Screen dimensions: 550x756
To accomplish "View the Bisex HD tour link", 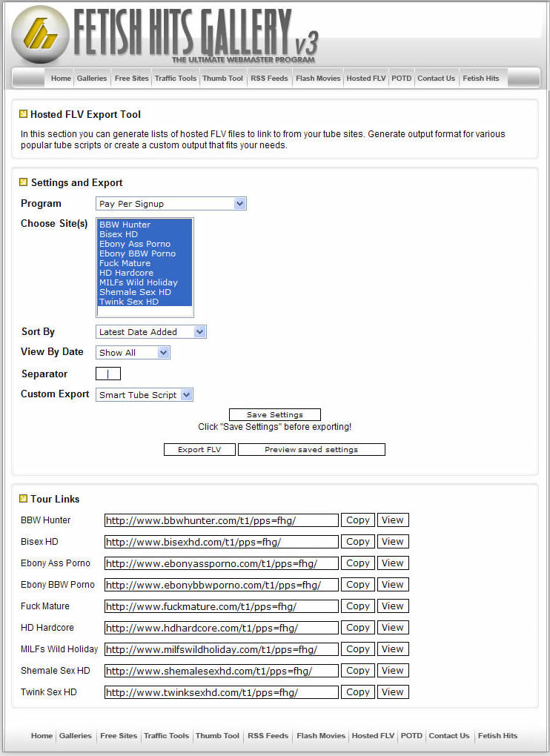I will (393, 542).
